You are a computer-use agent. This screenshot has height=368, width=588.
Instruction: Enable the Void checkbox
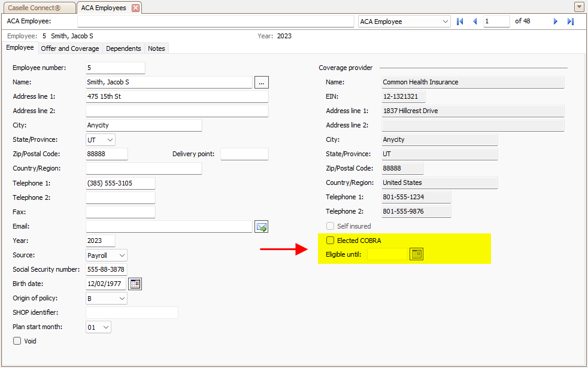[17, 340]
